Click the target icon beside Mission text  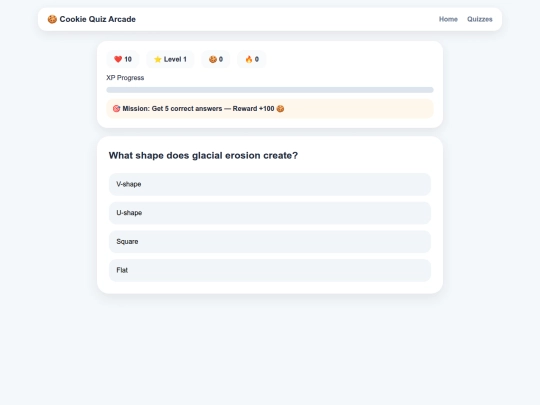pyautogui.click(x=116, y=108)
